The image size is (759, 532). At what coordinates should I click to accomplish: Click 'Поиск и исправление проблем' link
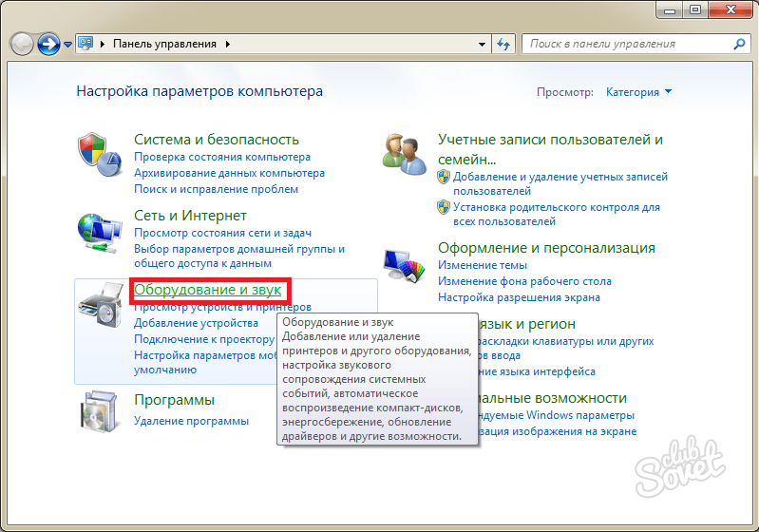point(216,189)
